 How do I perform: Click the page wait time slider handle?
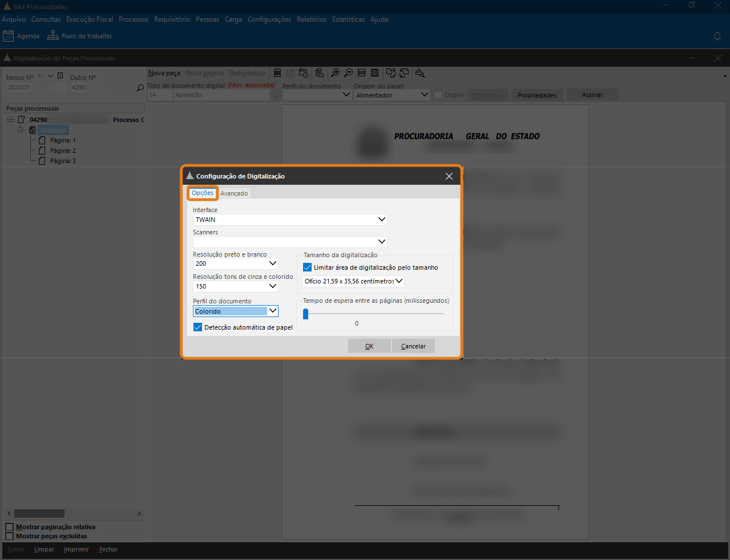coord(306,314)
